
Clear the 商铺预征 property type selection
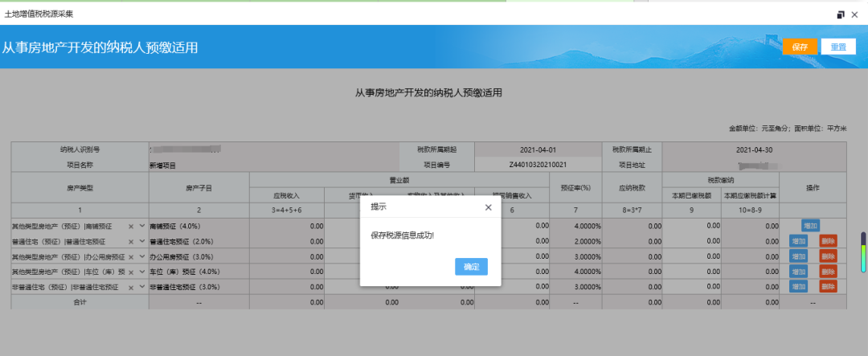tap(131, 227)
